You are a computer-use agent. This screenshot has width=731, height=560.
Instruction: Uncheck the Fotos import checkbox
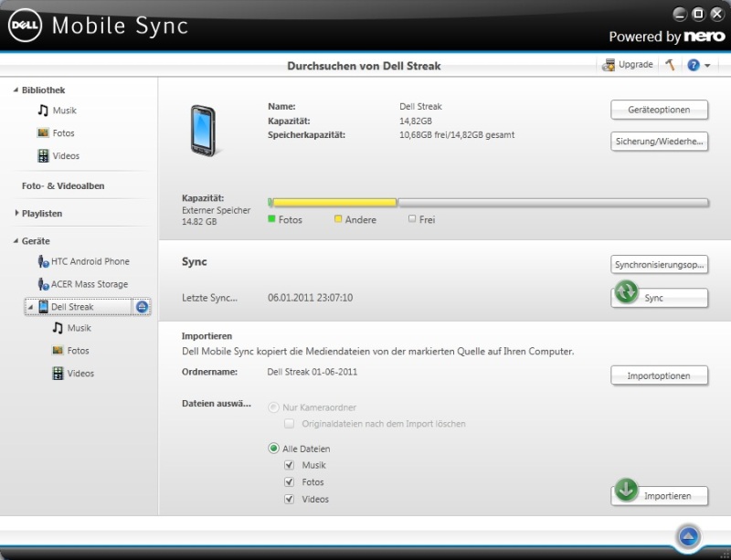(x=290, y=482)
